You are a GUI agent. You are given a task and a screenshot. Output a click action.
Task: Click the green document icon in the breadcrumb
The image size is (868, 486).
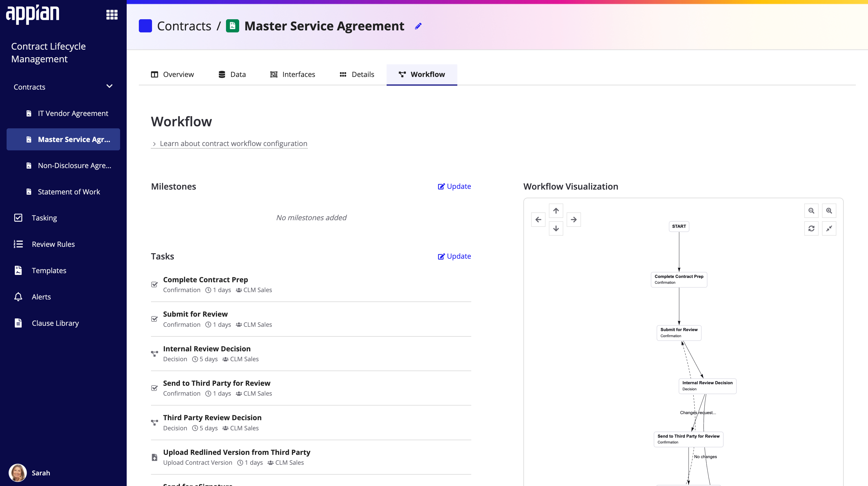tap(233, 26)
